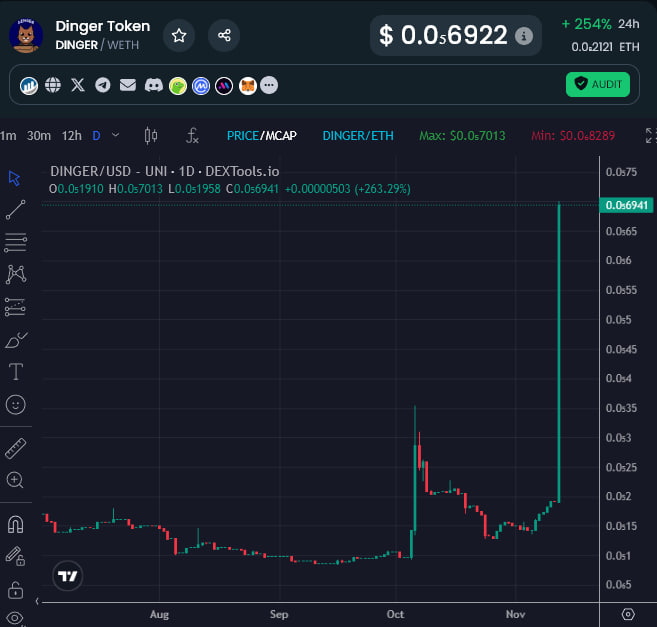Activate the zoom in tool
Viewport: 657px width, 627px height.
(x=15, y=480)
